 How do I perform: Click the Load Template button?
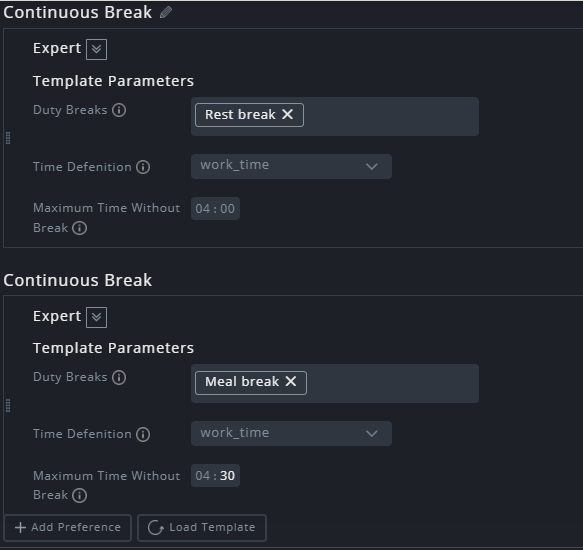(202, 527)
